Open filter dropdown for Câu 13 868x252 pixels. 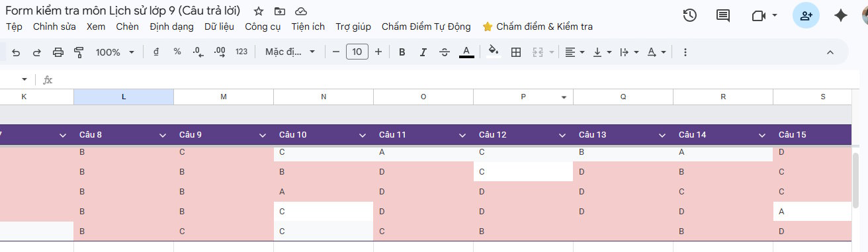point(662,135)
